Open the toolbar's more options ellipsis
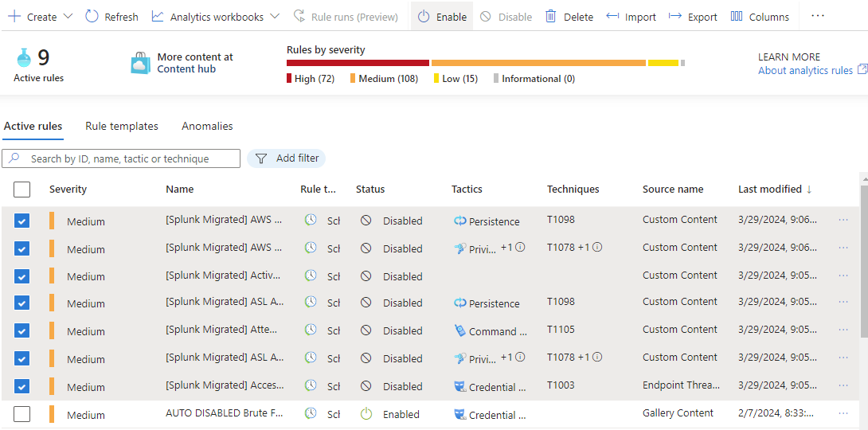Viewport: 868px width, 430px height. (818, 17)
